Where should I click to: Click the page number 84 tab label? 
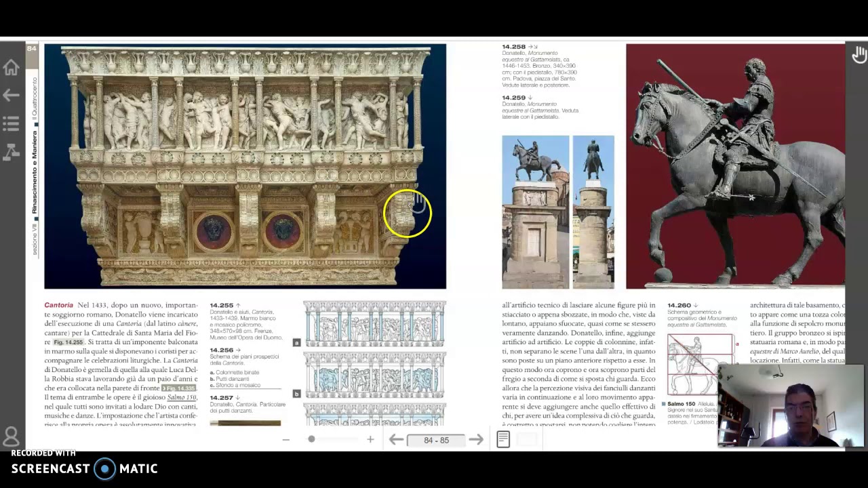coord(31,48)
